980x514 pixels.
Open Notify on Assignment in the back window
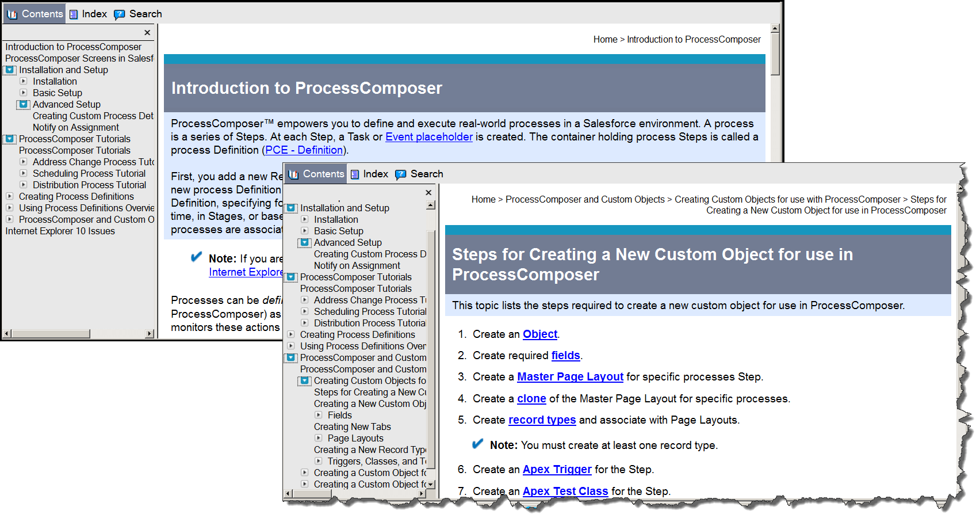pyautogui.click(x=76, y=127)
